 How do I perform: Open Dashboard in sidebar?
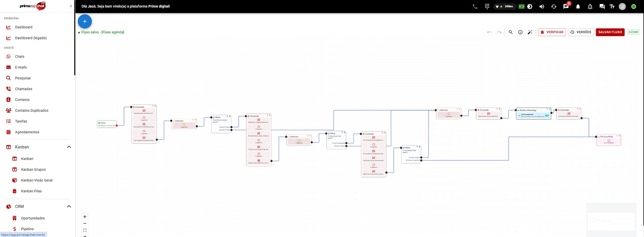point(24,27)
